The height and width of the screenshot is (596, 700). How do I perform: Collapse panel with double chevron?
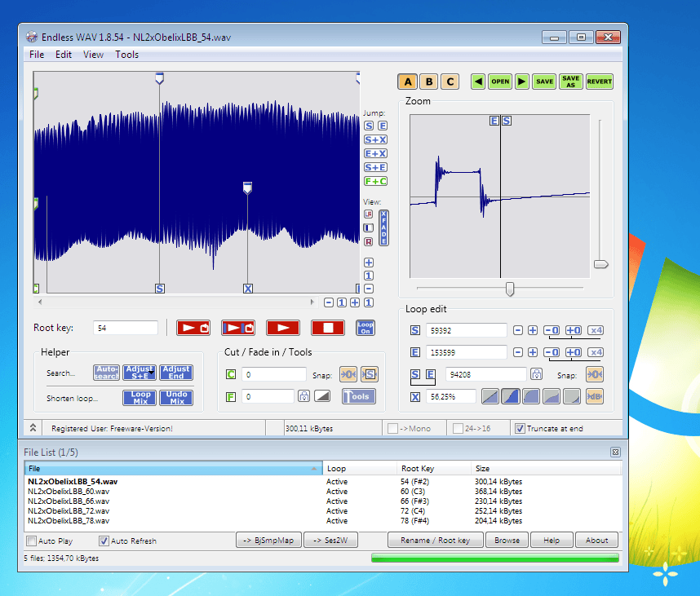[33, 428]
